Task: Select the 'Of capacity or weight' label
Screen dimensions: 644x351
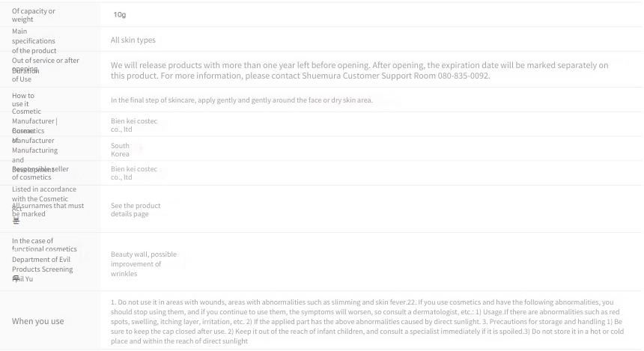Action: pos(33,15)
